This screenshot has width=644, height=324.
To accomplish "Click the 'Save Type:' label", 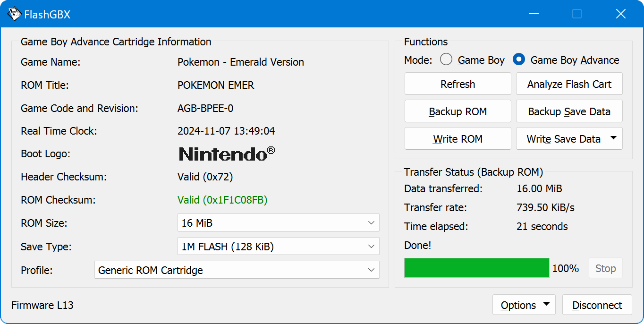I will click(46, 247).
